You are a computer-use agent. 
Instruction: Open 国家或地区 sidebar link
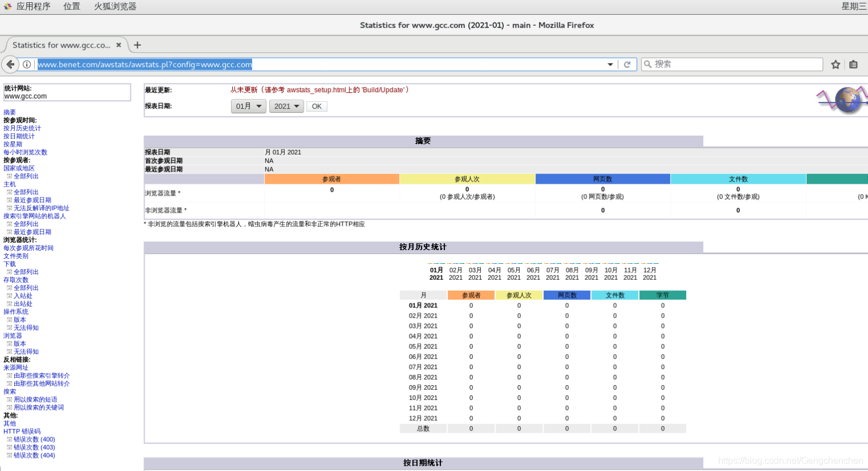click(19, 168)
